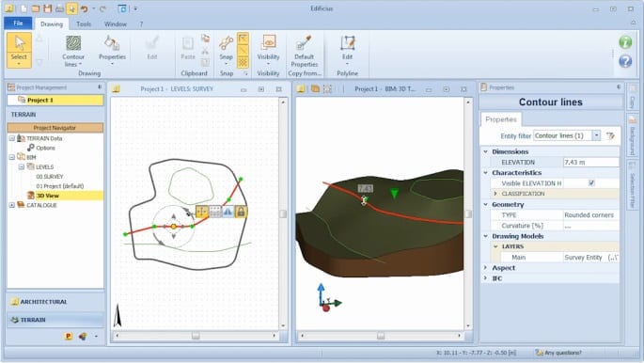Click the mirror icon on contour floating toolbar
Image resolution: width=644 pixels, height=363 pixels.
pos(228,212)
